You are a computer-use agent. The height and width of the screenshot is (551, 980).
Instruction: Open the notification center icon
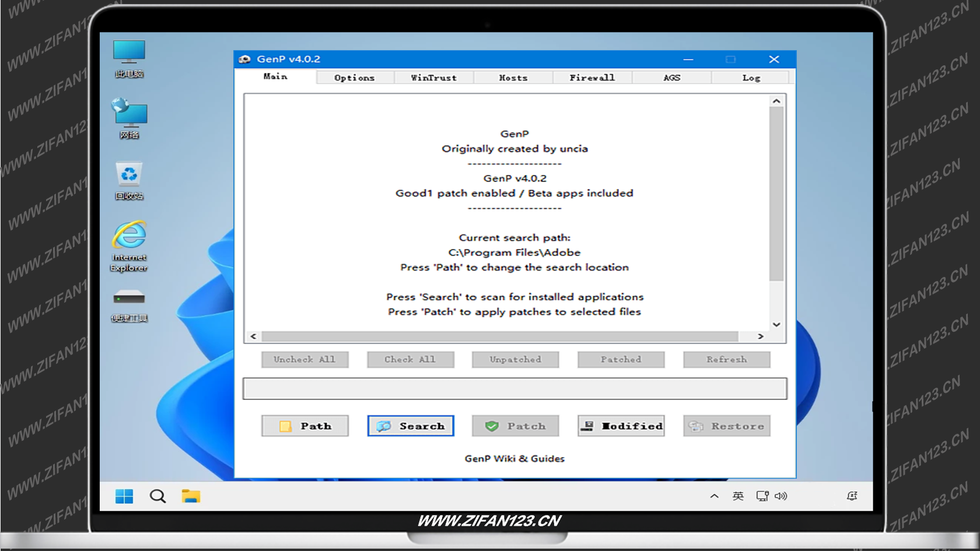(x=852, y=496)
